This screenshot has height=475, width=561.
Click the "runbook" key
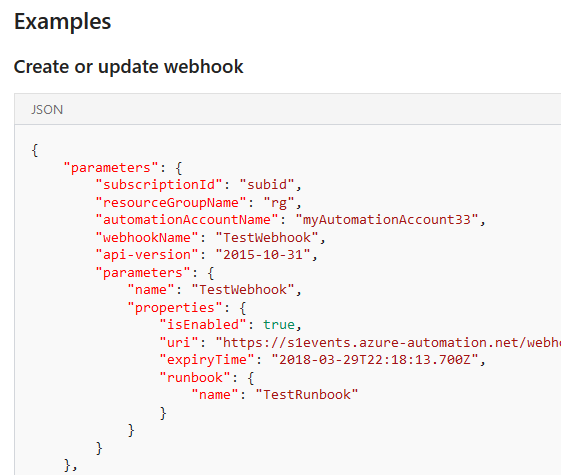[x=195, y=378]
